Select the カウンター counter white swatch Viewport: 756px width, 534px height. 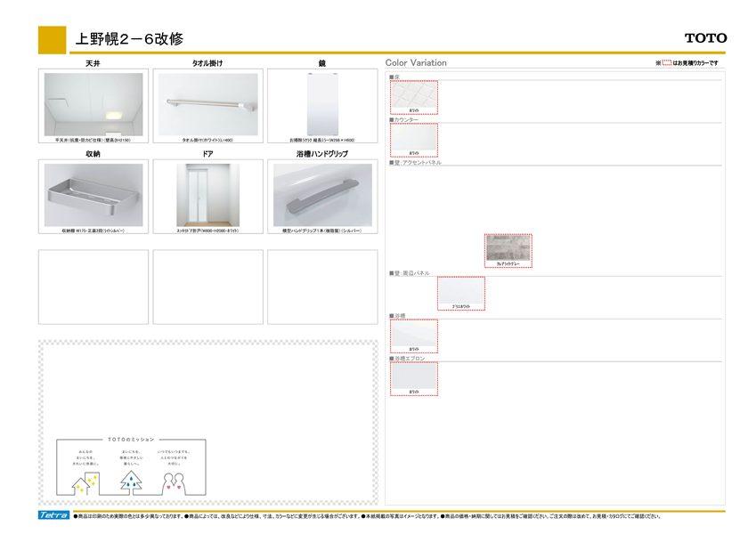414,140
